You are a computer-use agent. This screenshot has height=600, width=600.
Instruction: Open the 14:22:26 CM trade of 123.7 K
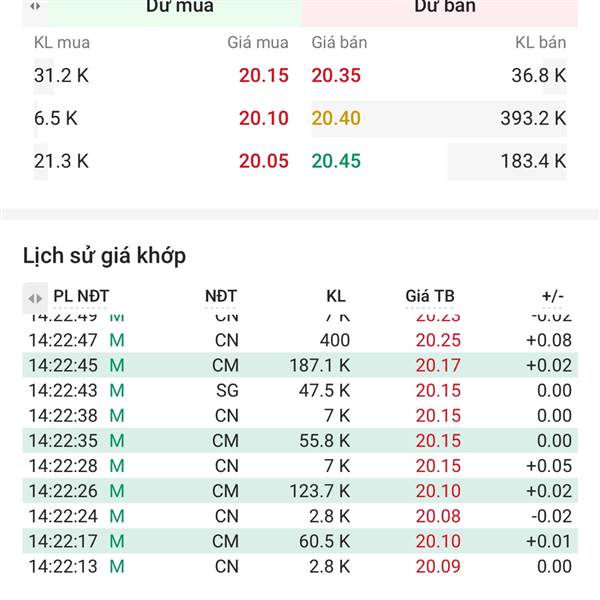pyautogui.click(x=300, y=491)
